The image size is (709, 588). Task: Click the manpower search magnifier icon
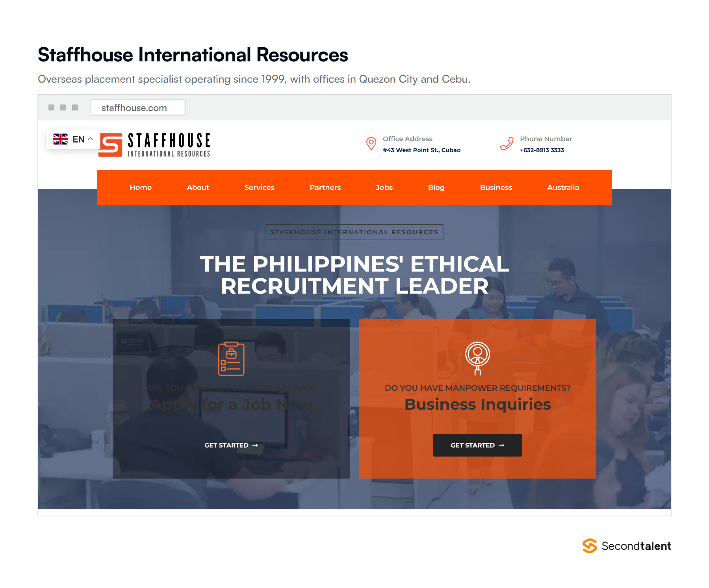[x=477, y=359]
